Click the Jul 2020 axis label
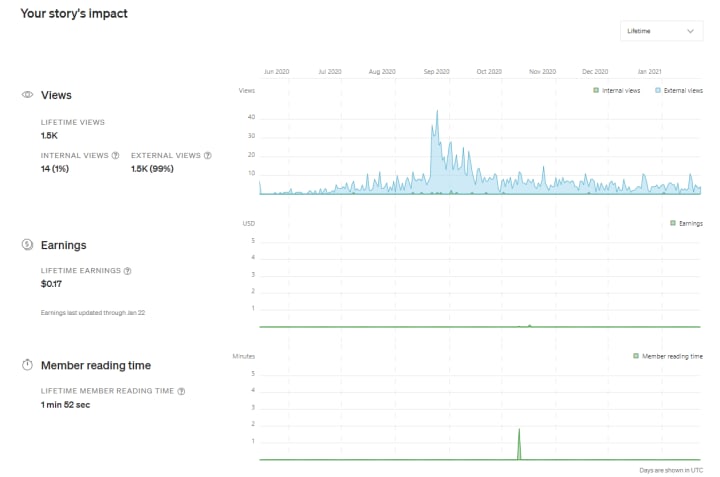The width and height of the screenshot is (720, 477). click(x=330, y=72)
